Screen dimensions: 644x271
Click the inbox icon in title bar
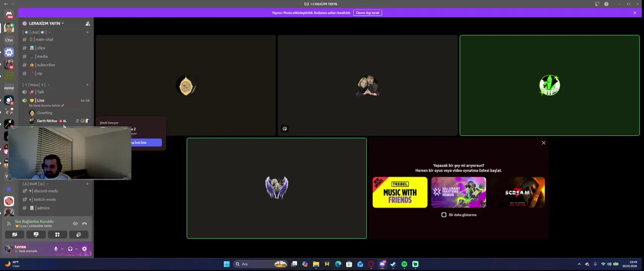point(597,4)
